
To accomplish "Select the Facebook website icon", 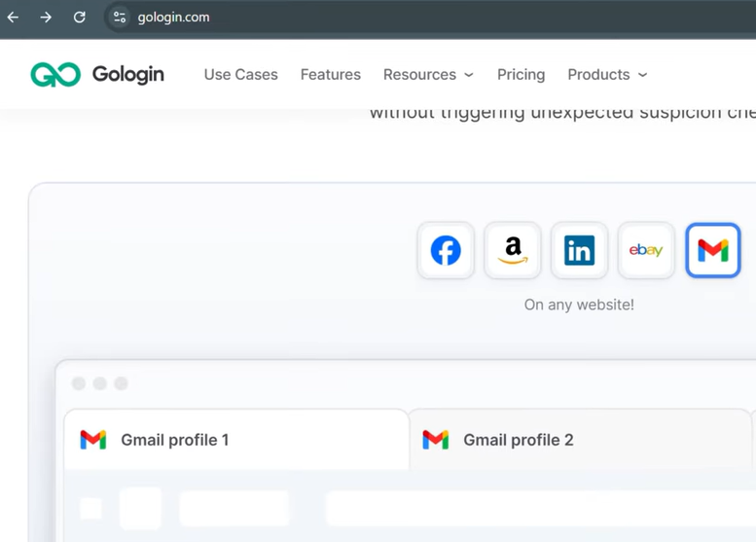I will pyautogui.click(x=446, y=250).
